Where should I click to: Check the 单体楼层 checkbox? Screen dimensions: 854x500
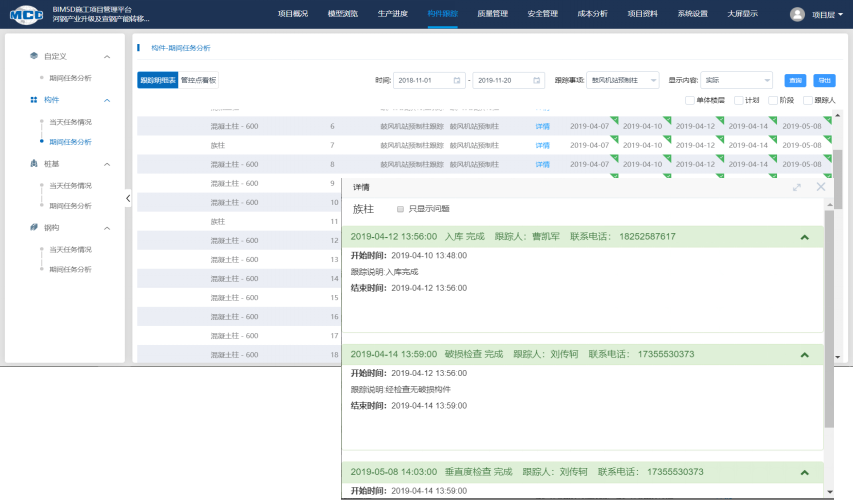690,100
